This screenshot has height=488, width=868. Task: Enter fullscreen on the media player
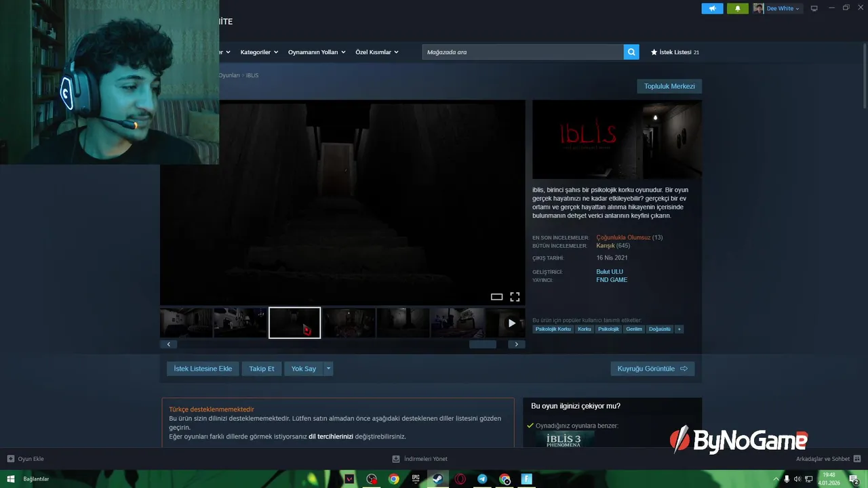pos(515,297)
